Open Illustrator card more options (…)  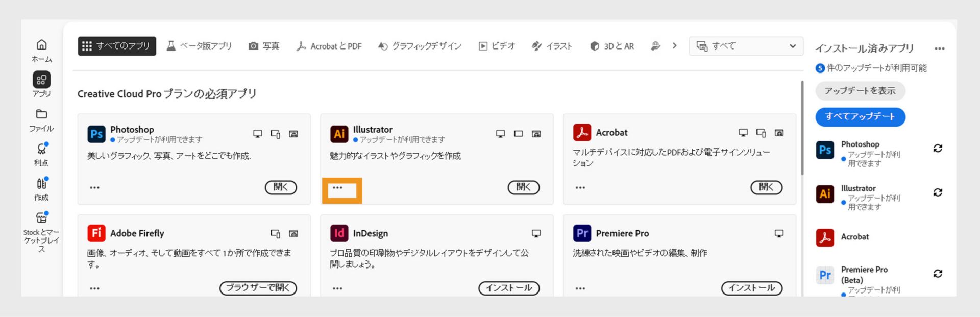[x=337, y=187]
